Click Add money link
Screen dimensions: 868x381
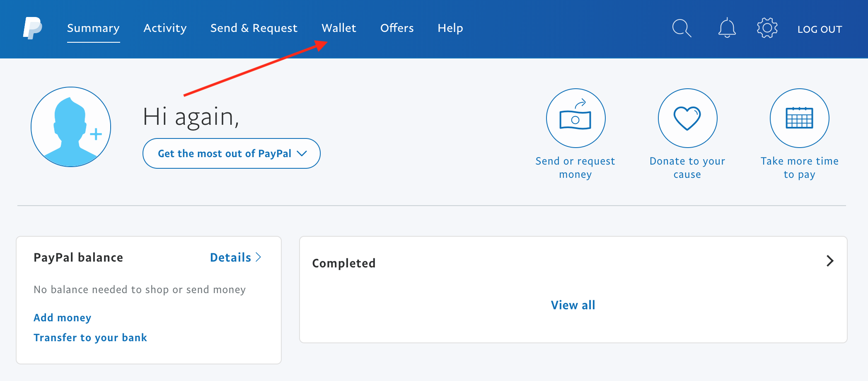(x=62, y=318)
